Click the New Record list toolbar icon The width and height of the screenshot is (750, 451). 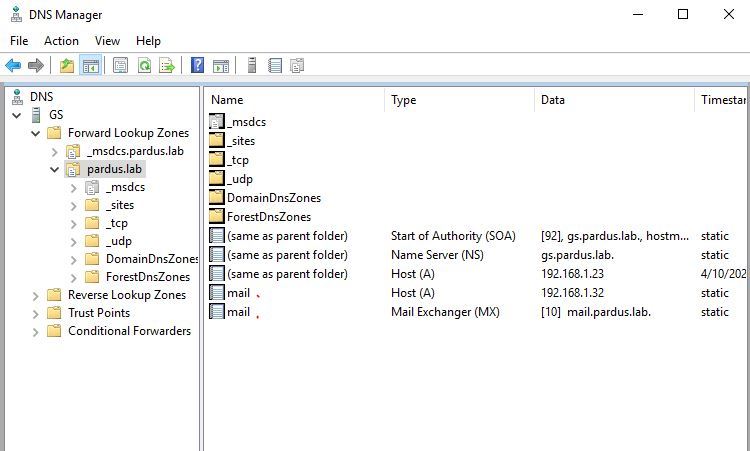[275, 65]
